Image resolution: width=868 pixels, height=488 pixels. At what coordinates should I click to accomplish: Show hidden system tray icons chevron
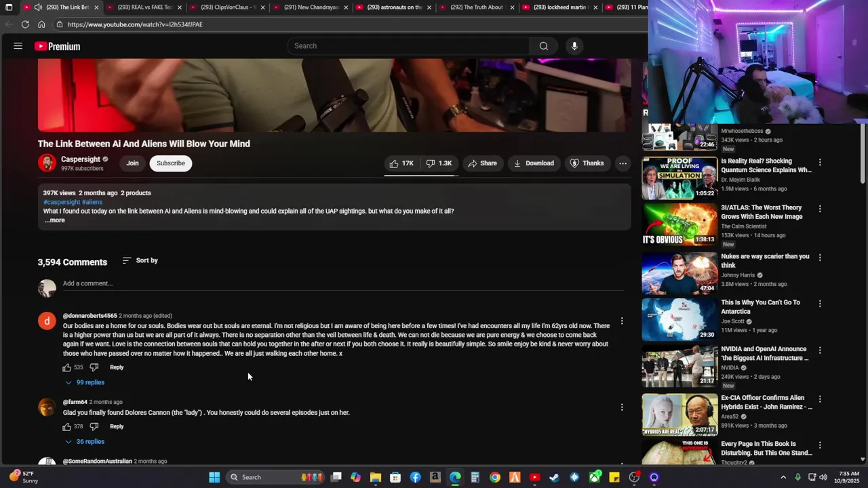[x=783, y=477]
